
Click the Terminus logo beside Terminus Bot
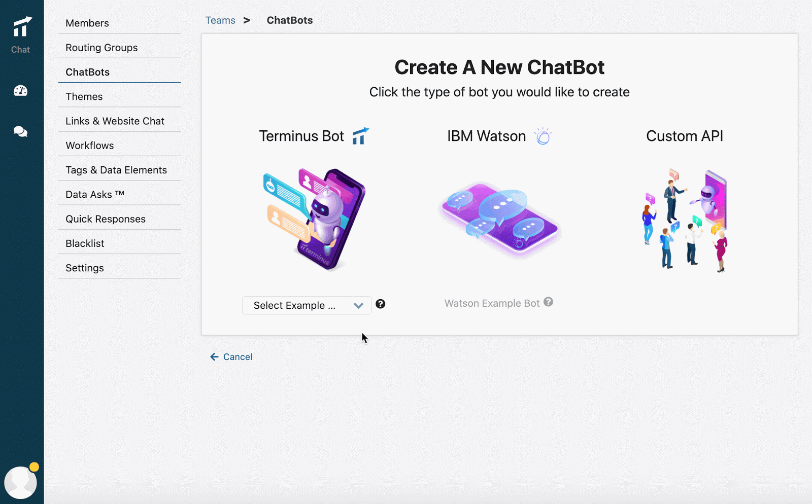[360, 136]
